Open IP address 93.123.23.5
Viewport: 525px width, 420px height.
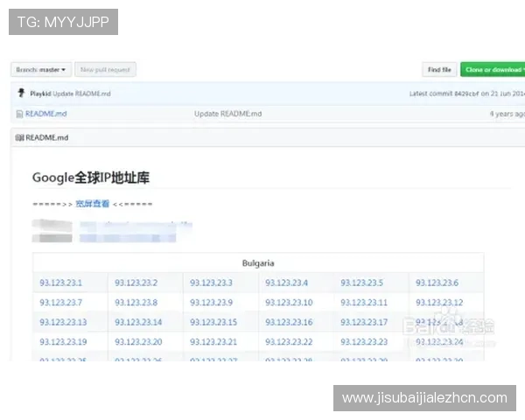click(362, 283)
